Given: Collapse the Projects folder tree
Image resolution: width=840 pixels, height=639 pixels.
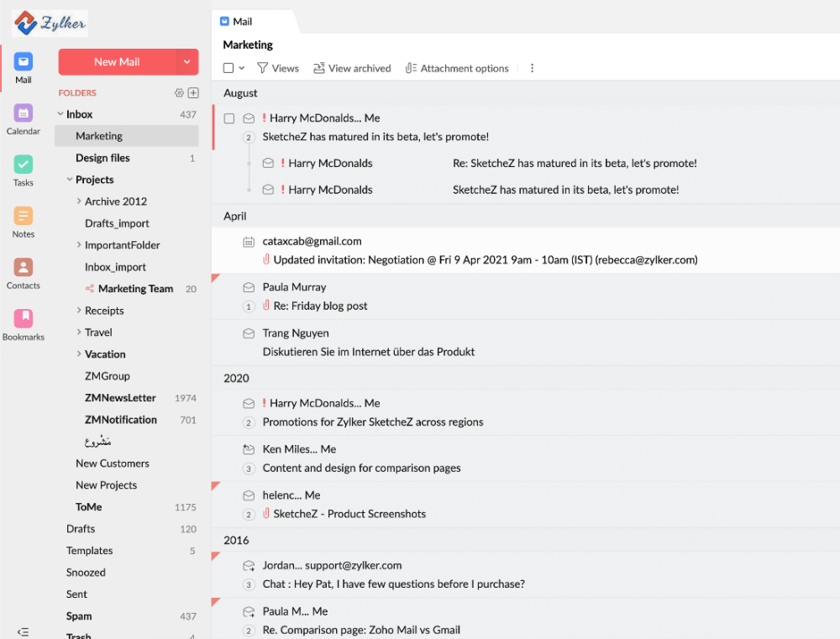Looking at the screenshot, I should pos(70,180).
